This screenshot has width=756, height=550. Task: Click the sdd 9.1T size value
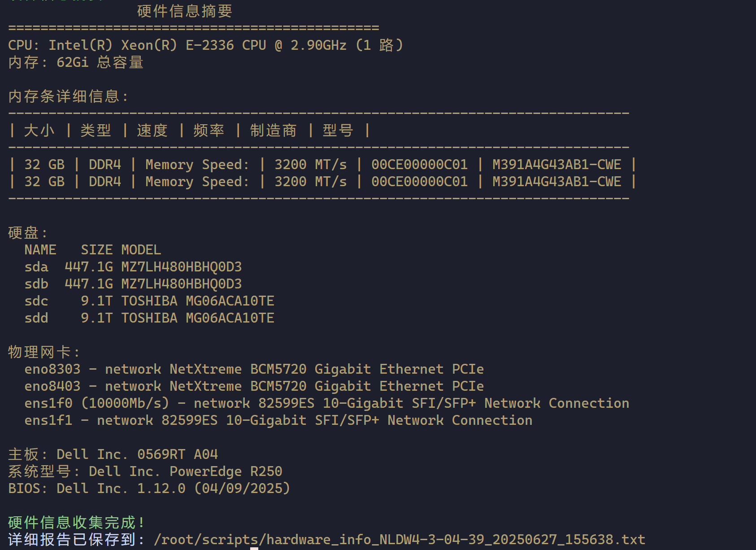[96, 318]
